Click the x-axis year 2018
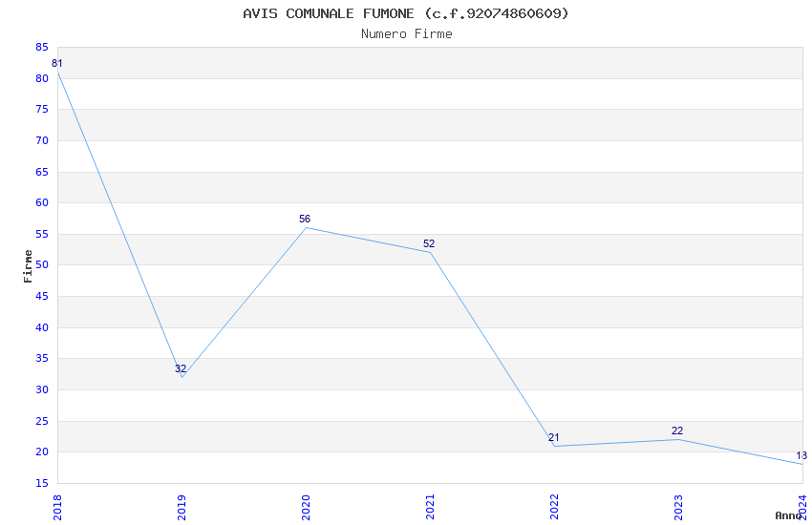 (x=57, y=508)
